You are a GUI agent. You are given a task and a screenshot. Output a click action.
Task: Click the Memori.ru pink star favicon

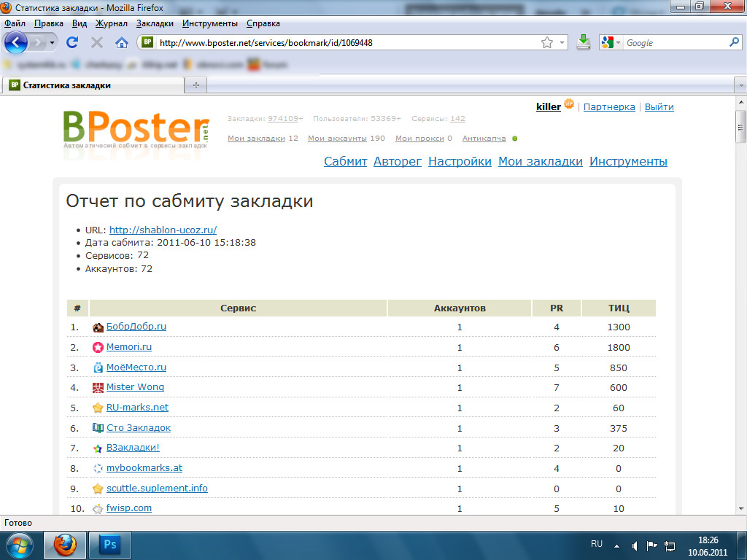pos(98,348)
